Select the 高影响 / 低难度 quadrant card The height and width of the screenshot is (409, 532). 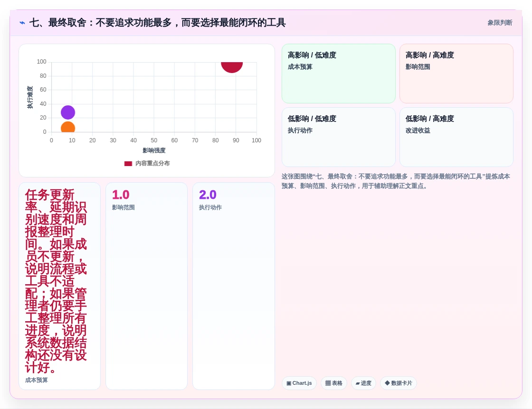339,74
